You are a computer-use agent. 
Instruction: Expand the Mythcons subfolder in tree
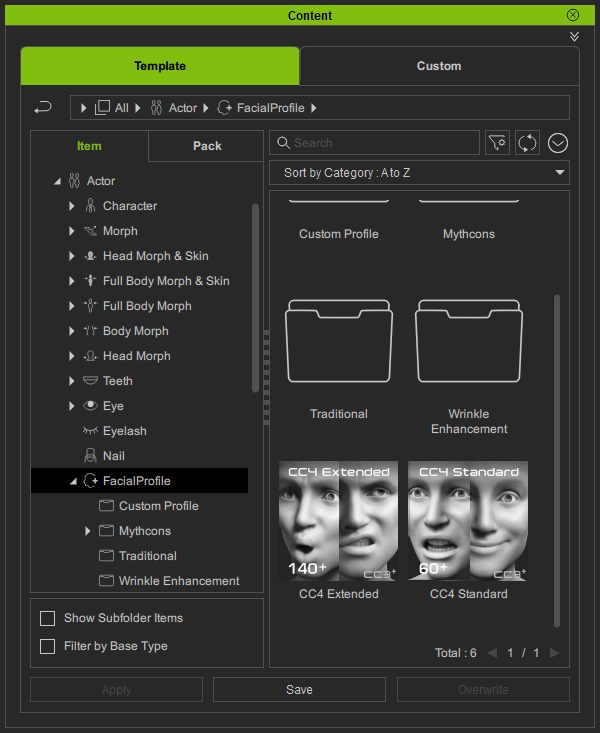tap(88, 531)
